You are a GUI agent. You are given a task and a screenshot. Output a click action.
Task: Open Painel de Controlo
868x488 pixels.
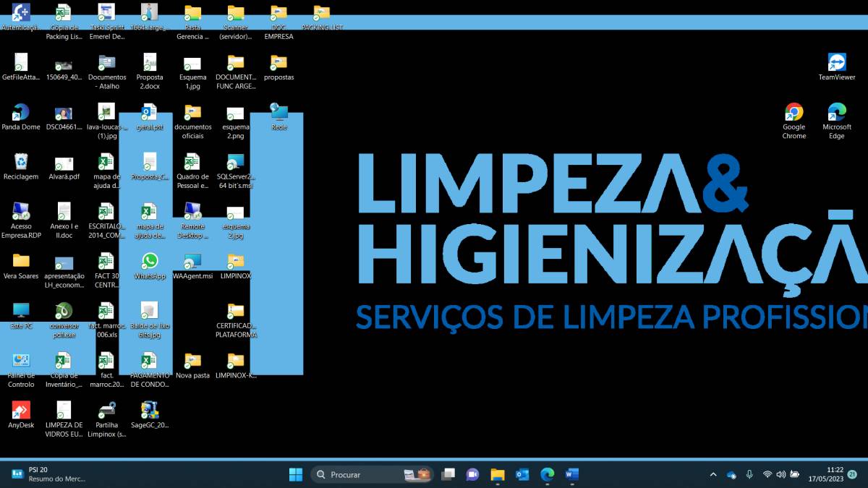[21, 370]
